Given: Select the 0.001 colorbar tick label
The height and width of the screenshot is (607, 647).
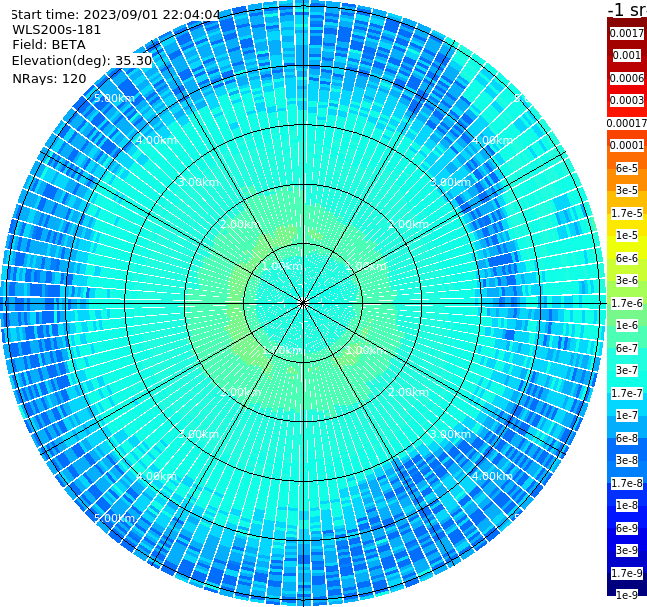Looking at the screenshot, I should click(x=627, y=55).
